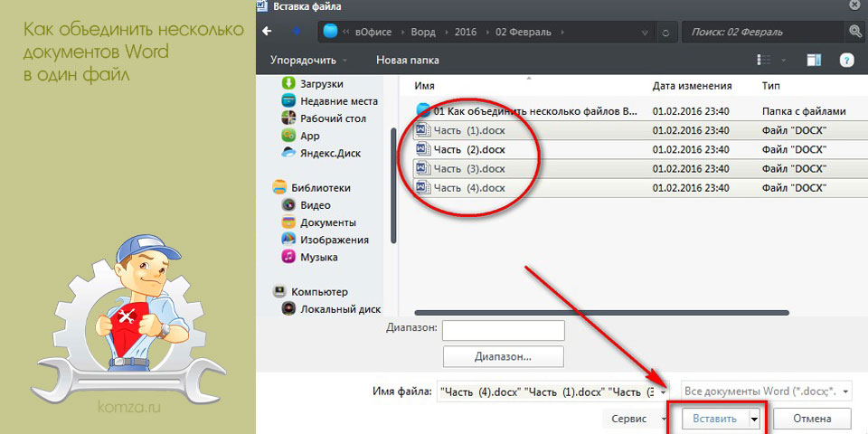Click 02 Февраль in the breadcrumb path
Viewport: 868px width, 434px height.
[x=524, y=33]
